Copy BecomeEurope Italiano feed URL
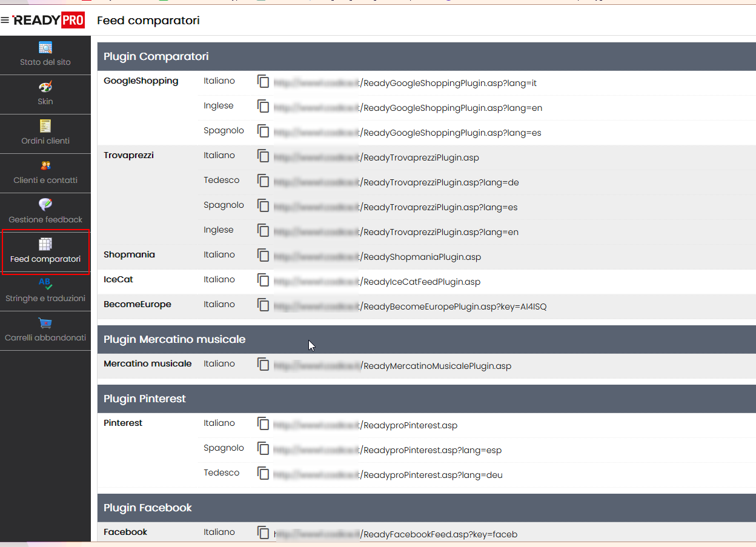 point(263,305)
